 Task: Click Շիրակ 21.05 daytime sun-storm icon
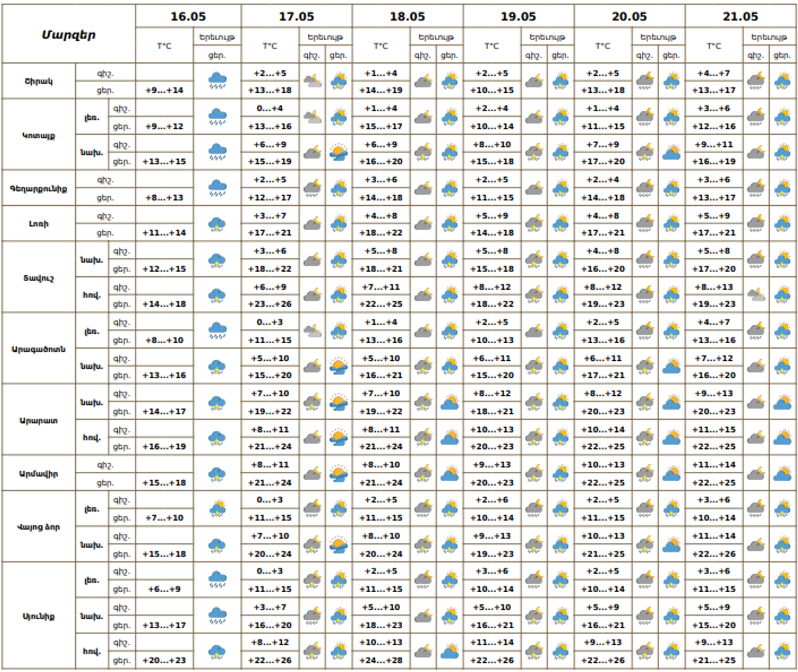pyautogui.click(x=782, y=81)
